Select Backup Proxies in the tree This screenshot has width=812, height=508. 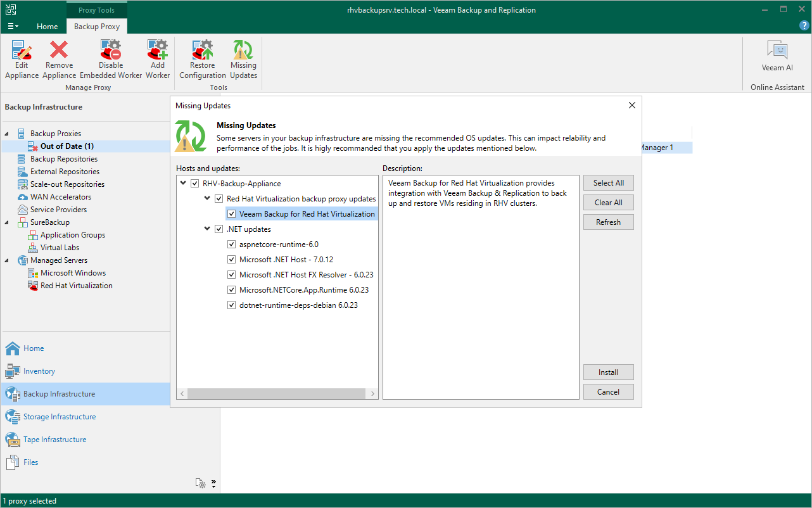tap(56, 134)
